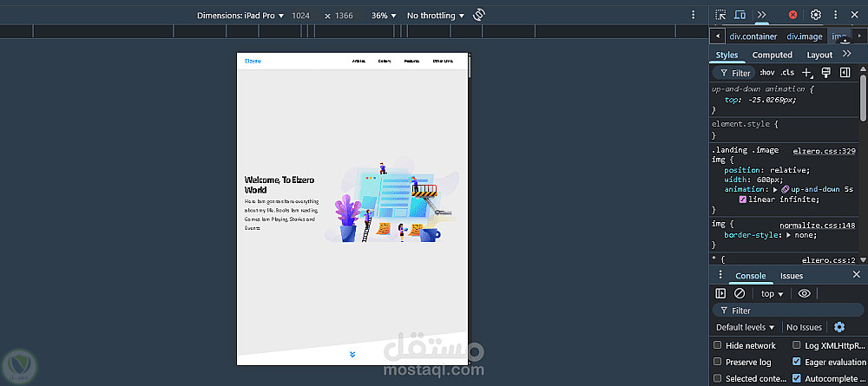The width and height of the screenshot is (868, 386).
Task: Open the normalize.css:148 source link
Action: pyautogui.click(x=818, y=225)
